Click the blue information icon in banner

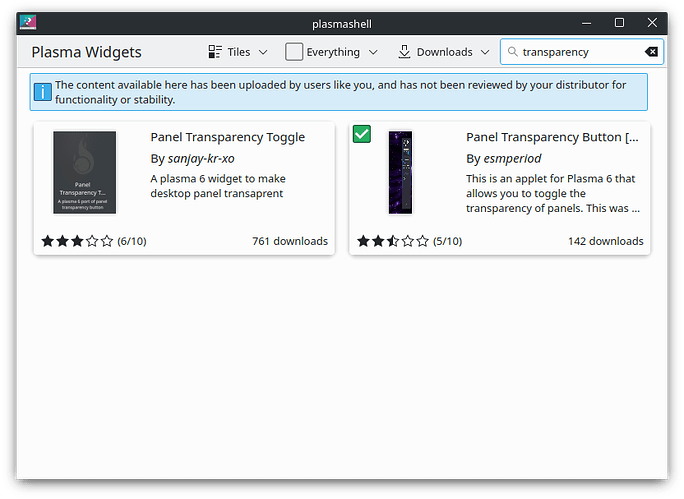[x=42, y=92]
